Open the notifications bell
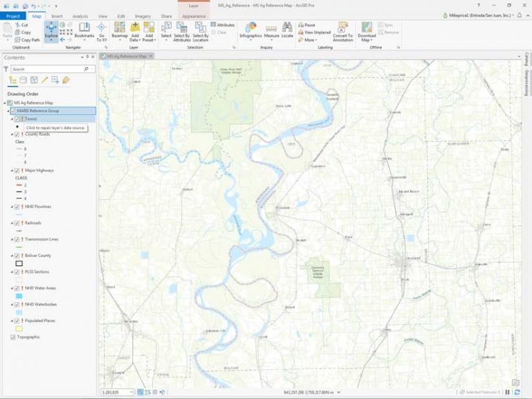The image size is (532, 399). tap(520, 15)
